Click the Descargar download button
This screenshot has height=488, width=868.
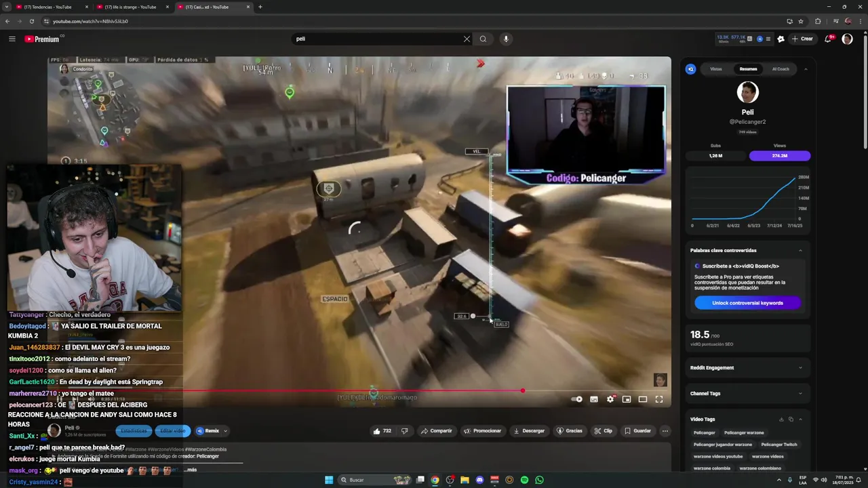(529, 431)
